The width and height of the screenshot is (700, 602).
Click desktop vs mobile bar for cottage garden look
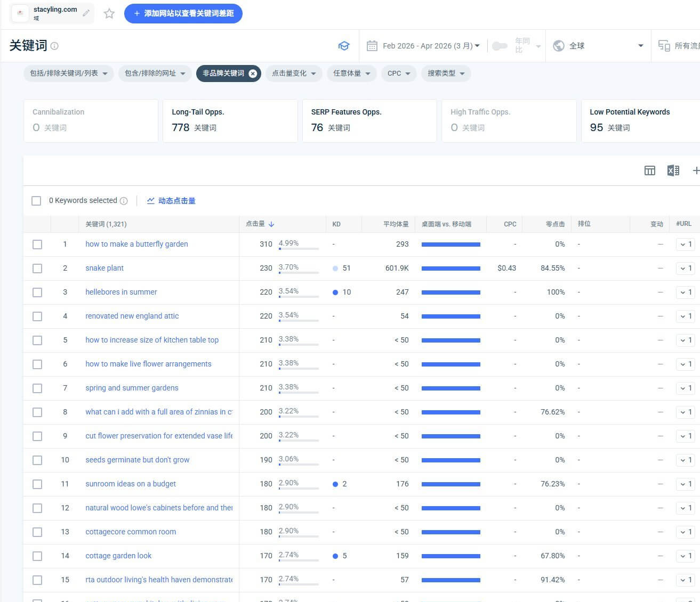451,556
